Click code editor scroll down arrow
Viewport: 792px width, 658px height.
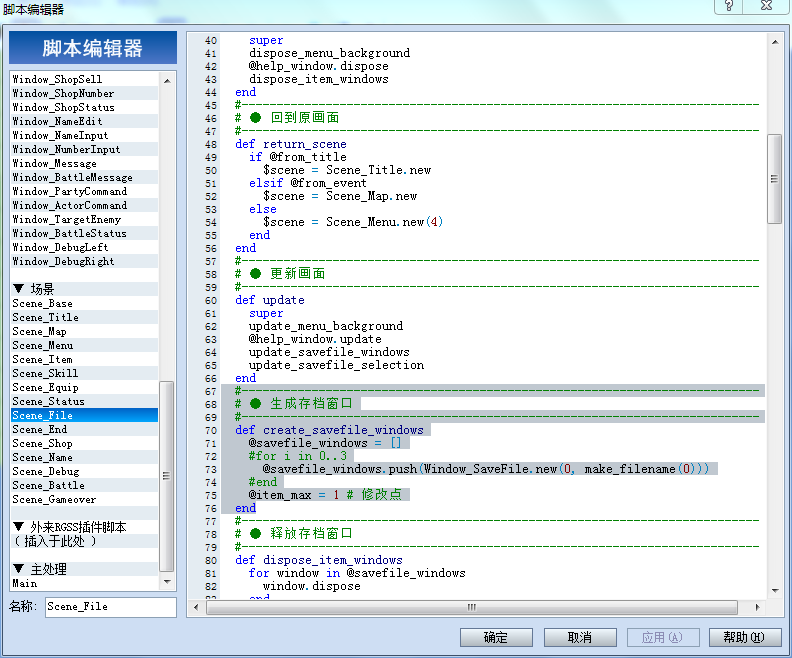point(775,590)
